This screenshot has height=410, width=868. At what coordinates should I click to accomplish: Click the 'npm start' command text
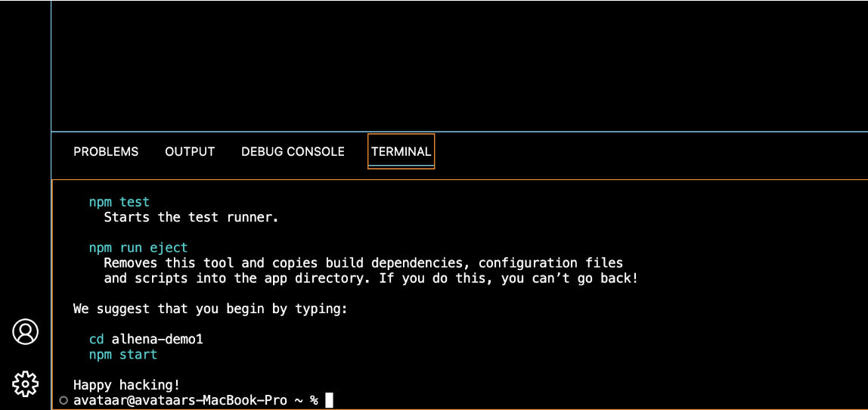click(123, 354)
